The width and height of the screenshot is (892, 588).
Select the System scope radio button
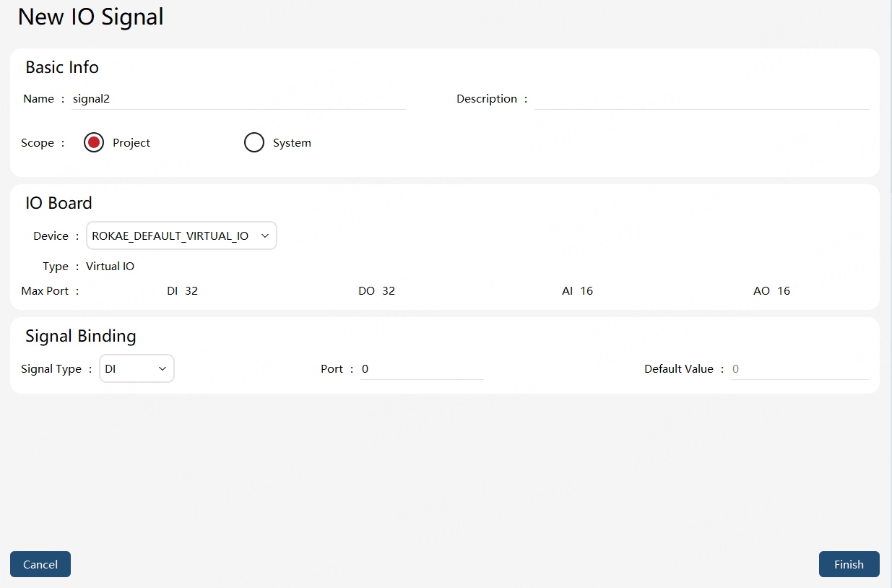click(254, 143)
